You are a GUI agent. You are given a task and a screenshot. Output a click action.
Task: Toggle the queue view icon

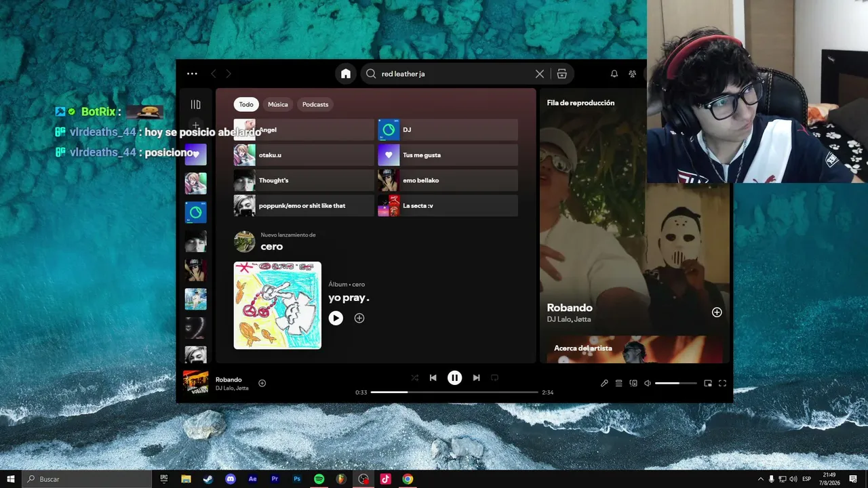pyautogui.click(x=618, y=383)
